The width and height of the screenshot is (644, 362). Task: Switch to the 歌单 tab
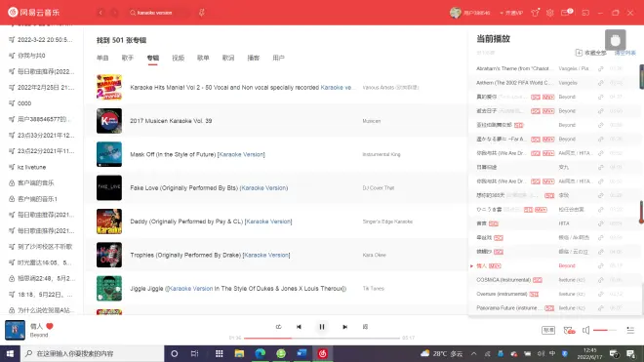pyautogui.click(x=203, y=58)
